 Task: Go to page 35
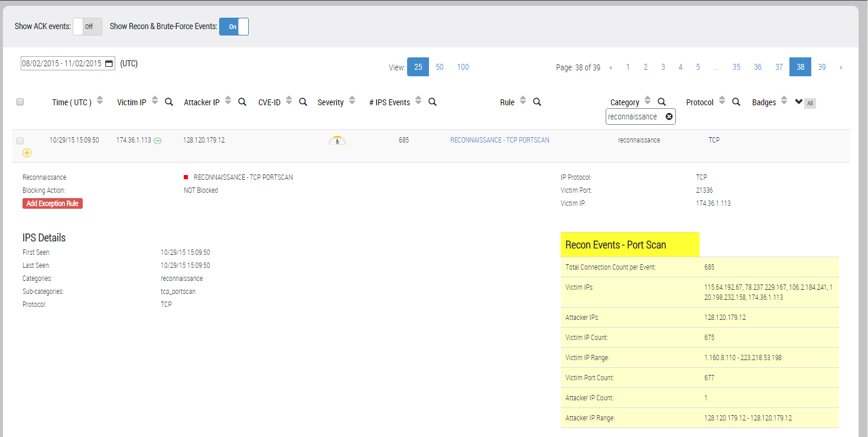(x=736, y=67)
